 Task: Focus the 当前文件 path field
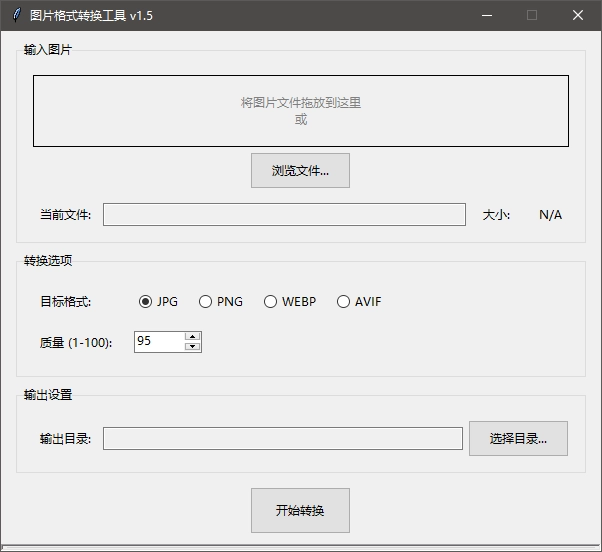click(x=284, y=215)
